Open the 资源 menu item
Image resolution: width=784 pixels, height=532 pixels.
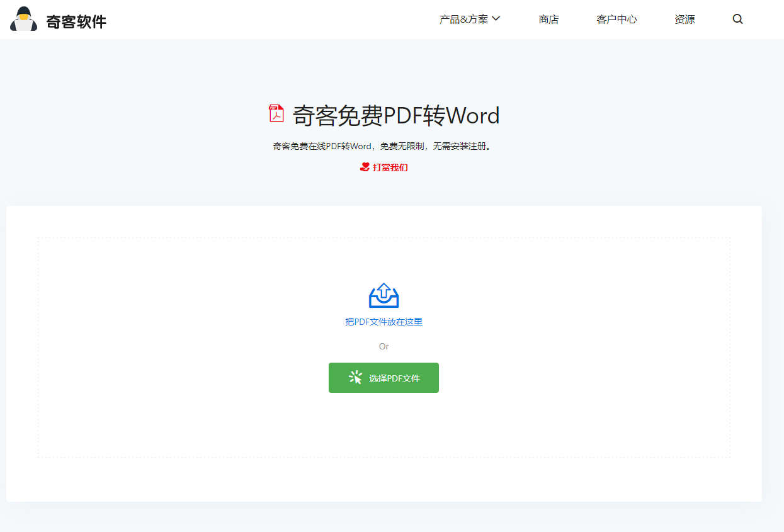tap(685, 20)
